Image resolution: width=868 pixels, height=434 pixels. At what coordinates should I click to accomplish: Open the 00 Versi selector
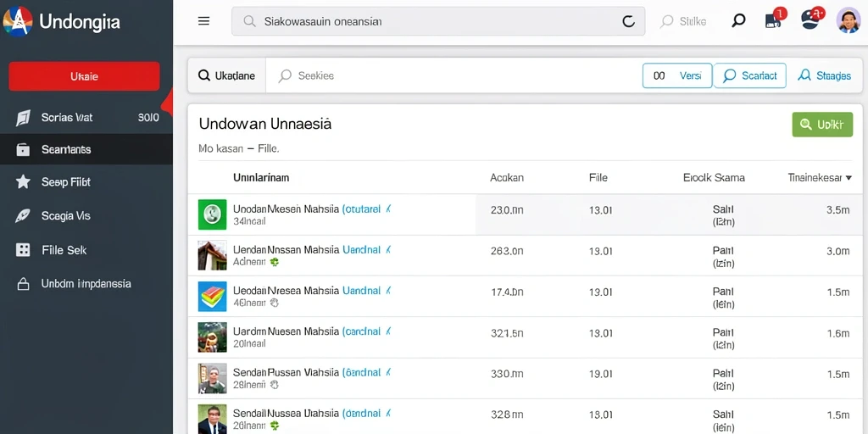[677, 75]
